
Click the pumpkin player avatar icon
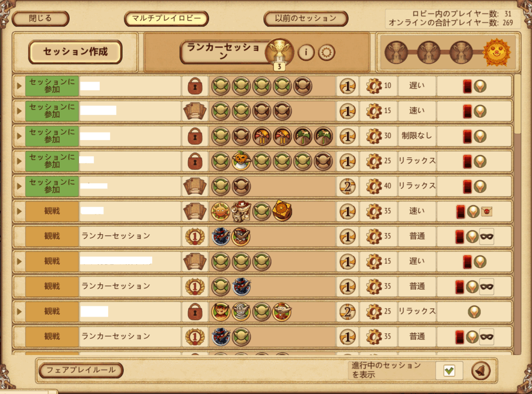point(241,161)
